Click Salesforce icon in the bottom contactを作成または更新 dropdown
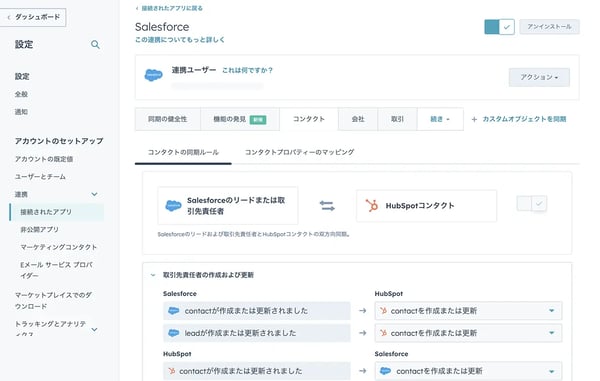 point(385,371)
